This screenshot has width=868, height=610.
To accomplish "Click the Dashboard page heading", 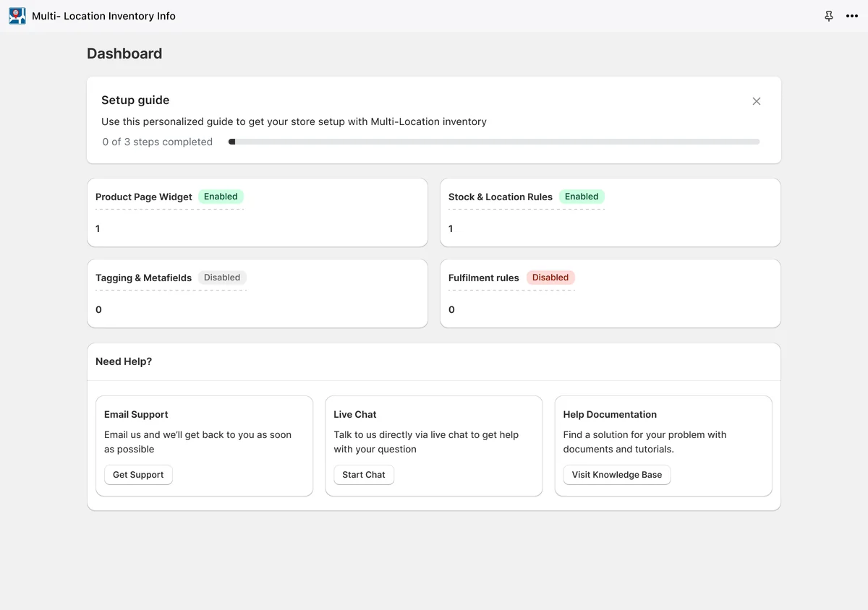I will point(124,53).
